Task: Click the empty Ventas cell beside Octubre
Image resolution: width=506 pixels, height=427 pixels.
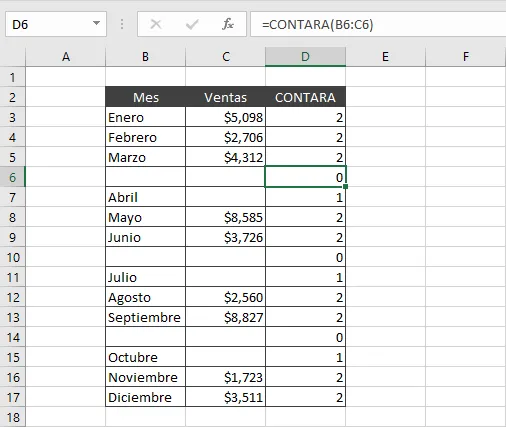Action: 226,357
